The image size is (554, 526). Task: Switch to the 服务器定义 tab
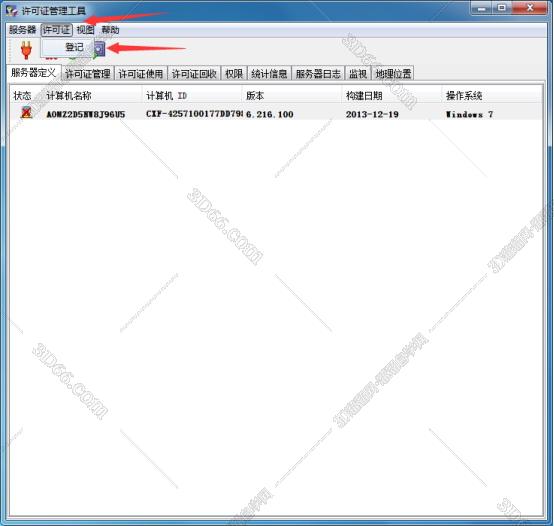34,73
